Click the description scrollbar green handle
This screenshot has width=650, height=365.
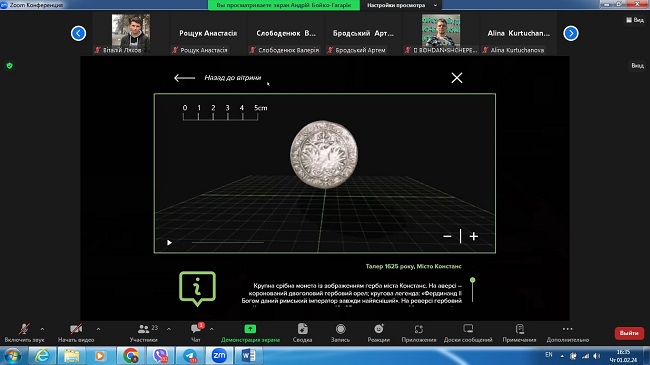(473, 280)
